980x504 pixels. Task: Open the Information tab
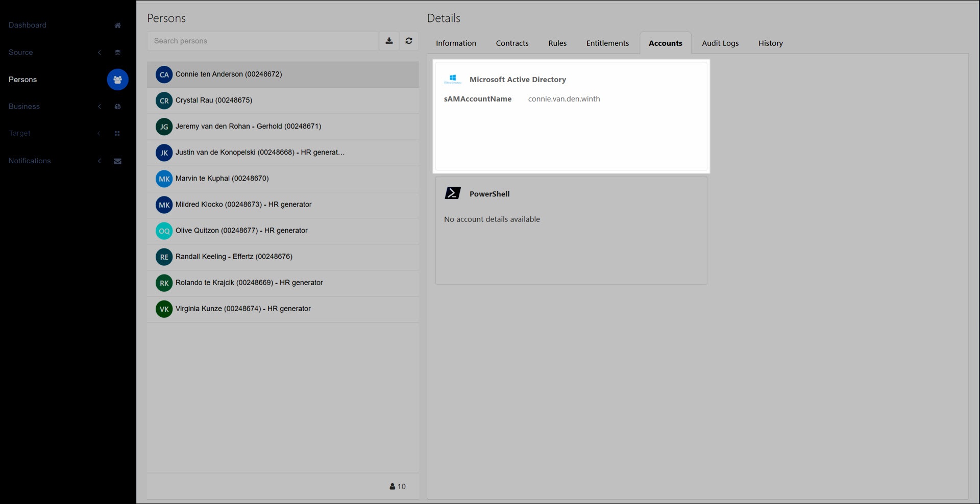coord(456,43)
